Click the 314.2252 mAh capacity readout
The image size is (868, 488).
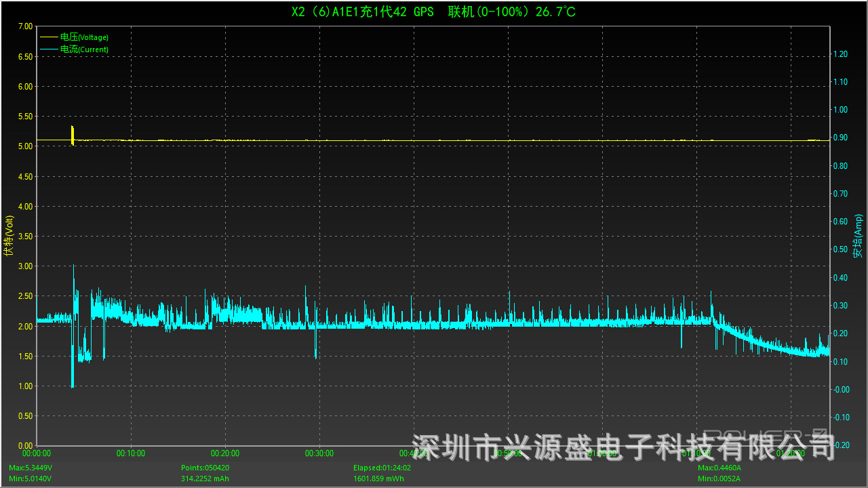coord(206,479)
